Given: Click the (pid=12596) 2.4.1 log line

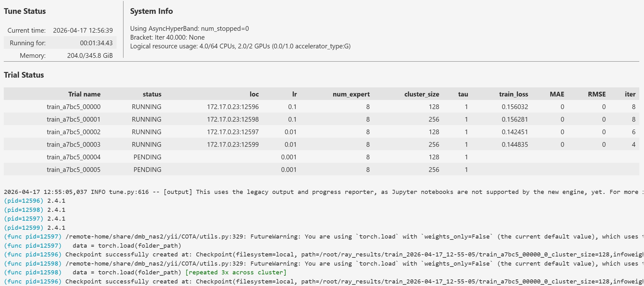Looking at the screenshot, I should 35,201.
